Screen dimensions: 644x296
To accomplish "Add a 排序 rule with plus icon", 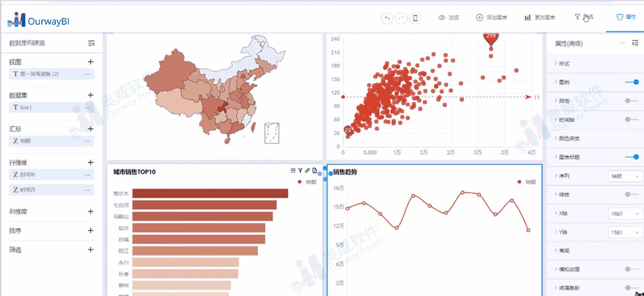I will click(x=91, y=230).
